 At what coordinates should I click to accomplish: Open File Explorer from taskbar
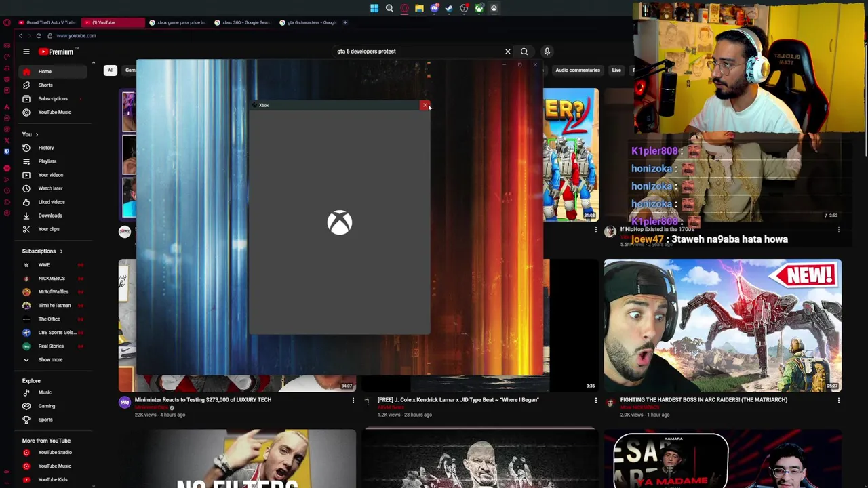(419, 8)
